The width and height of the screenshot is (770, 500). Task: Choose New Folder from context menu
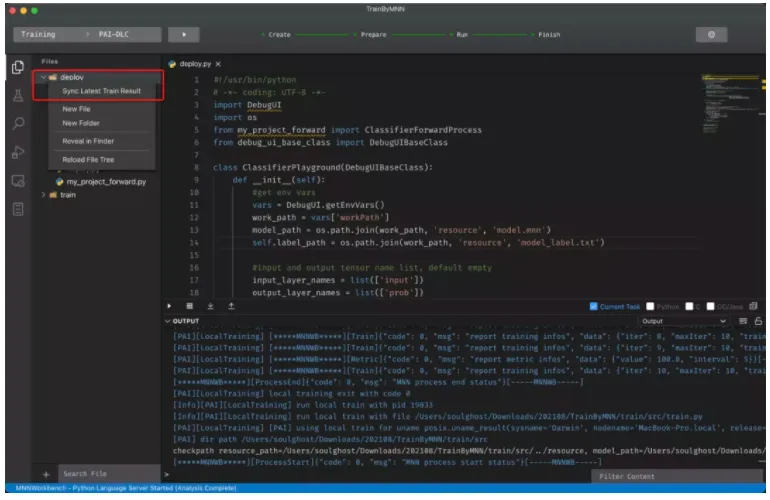coord(81,123)
